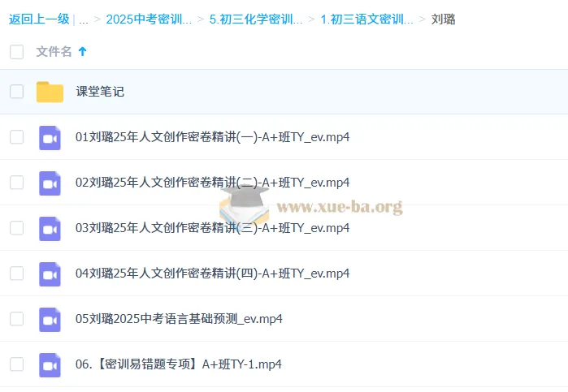The width and height of the screenshot is (568, 392).
Task: Open 1.初三语文密训 breadcrumb link
Action: 366,19
